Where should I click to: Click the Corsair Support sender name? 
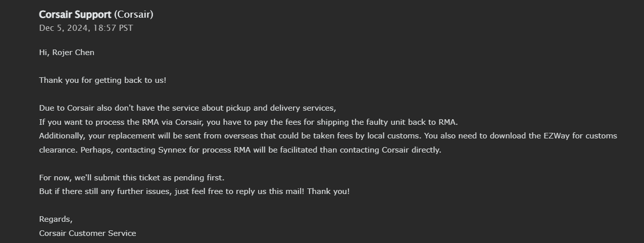pos(75,15)
